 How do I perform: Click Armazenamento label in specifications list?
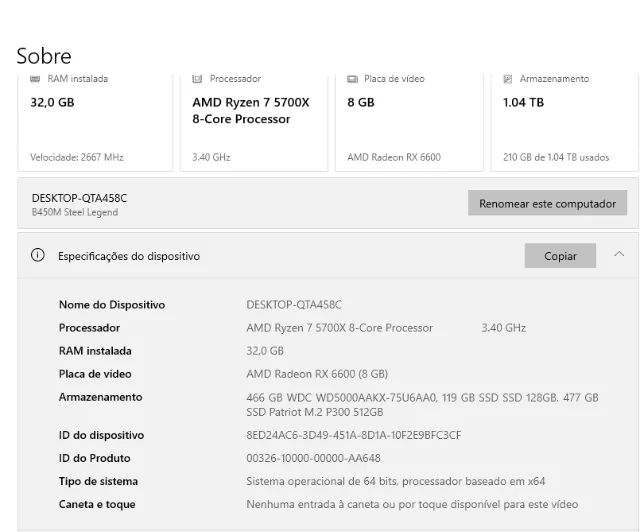100,397
